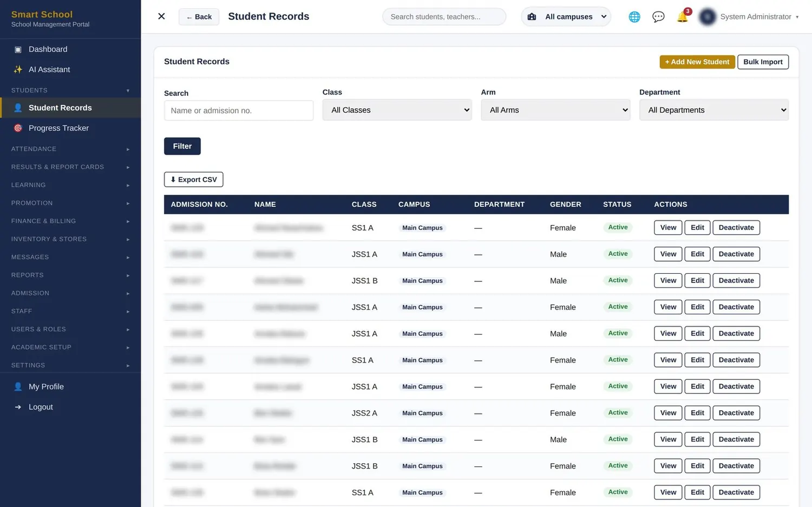Expand the Settings sidebar section
This screenshot has height=507, width=812.
70,365
